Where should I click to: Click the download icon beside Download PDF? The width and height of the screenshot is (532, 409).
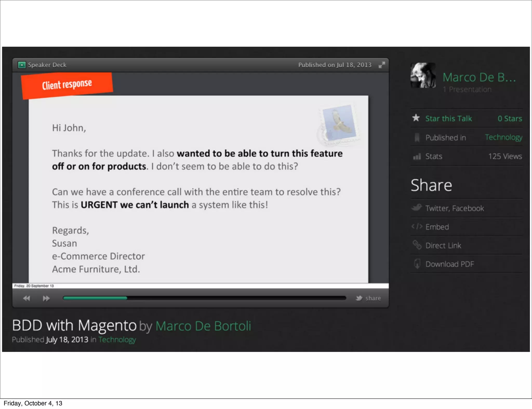(x=417, y=264)
